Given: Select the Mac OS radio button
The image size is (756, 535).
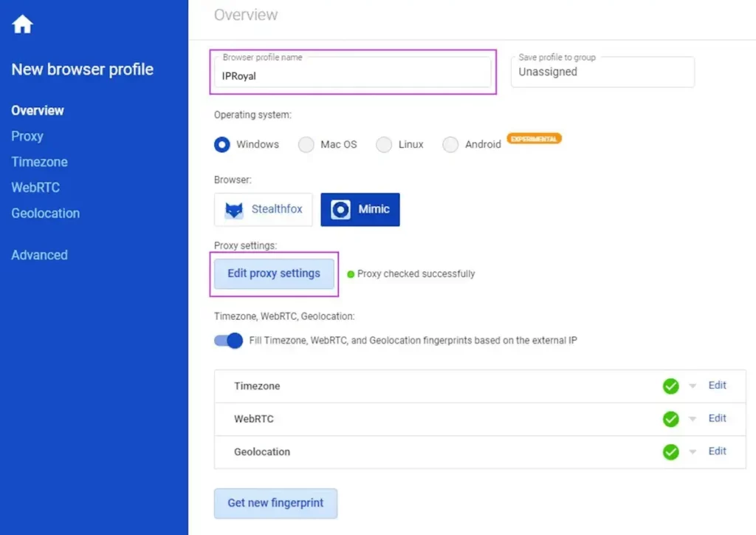Looking at the screenshot, I should pos(306,145).
